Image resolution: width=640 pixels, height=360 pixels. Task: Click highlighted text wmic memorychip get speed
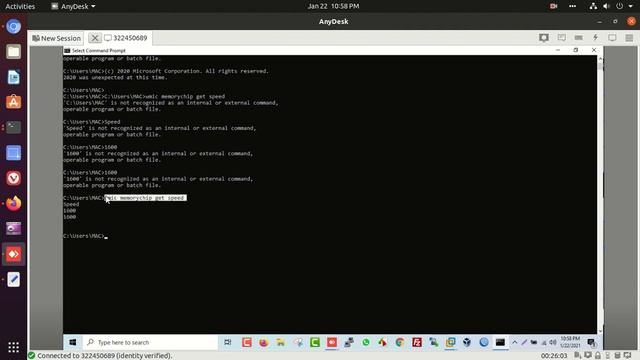pyautogui.click(x=145, y=198)
